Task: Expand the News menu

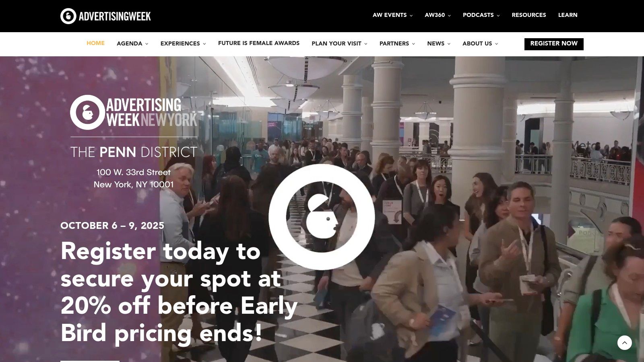Action: pyautogui.click(x=439, y=43)
